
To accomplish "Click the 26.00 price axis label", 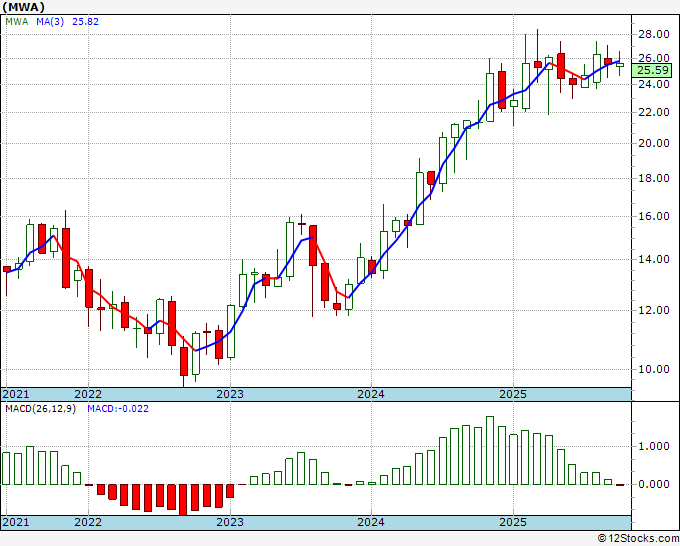I will coord(654,58).
